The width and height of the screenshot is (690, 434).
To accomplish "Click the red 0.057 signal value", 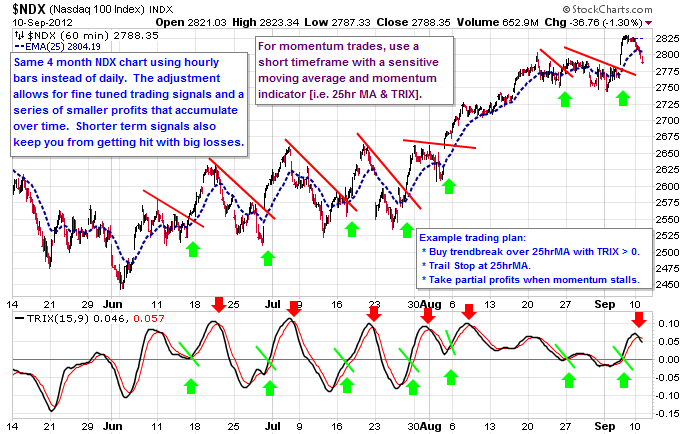I will [x=149, y=318].
